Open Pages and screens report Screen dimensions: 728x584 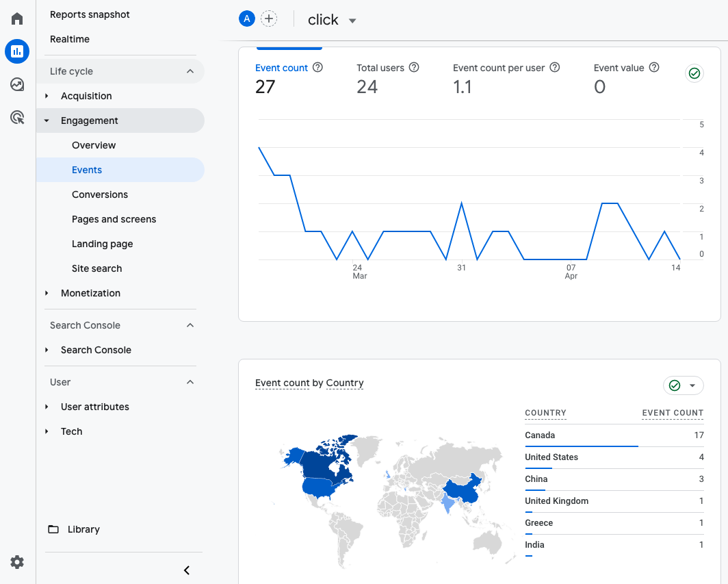tap(114, 219)
